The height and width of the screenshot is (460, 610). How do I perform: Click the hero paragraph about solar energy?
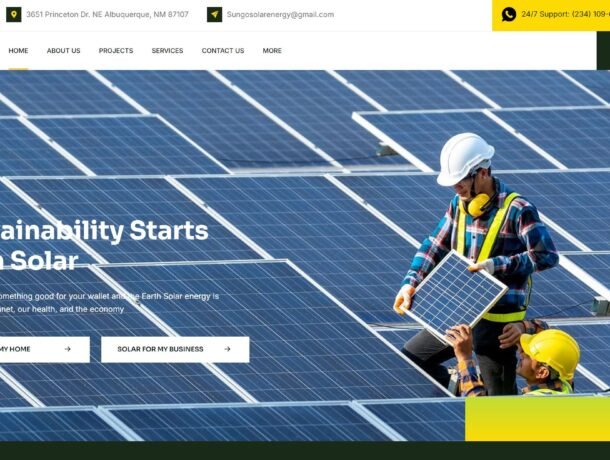coord(109,302)
